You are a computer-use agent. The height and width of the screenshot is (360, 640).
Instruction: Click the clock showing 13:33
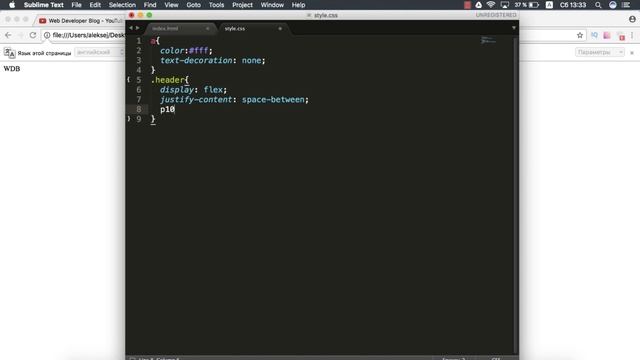(573, 5)
